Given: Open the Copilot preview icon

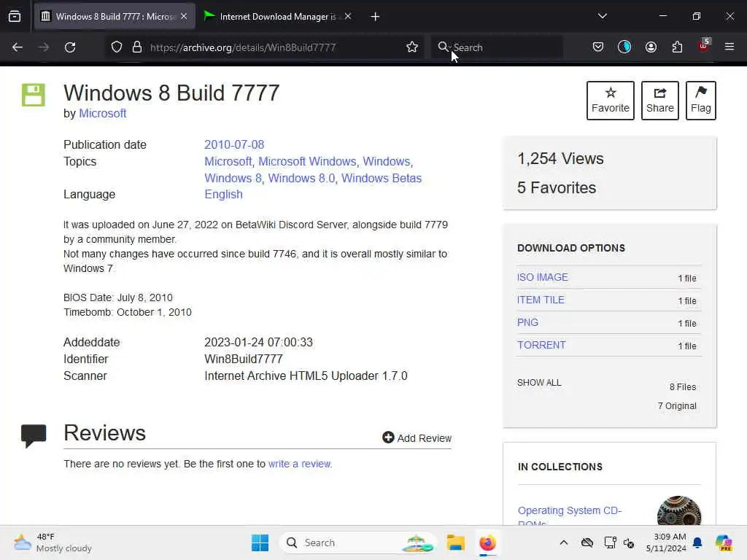Looking at the screenshot, I should tap(724, 542).
